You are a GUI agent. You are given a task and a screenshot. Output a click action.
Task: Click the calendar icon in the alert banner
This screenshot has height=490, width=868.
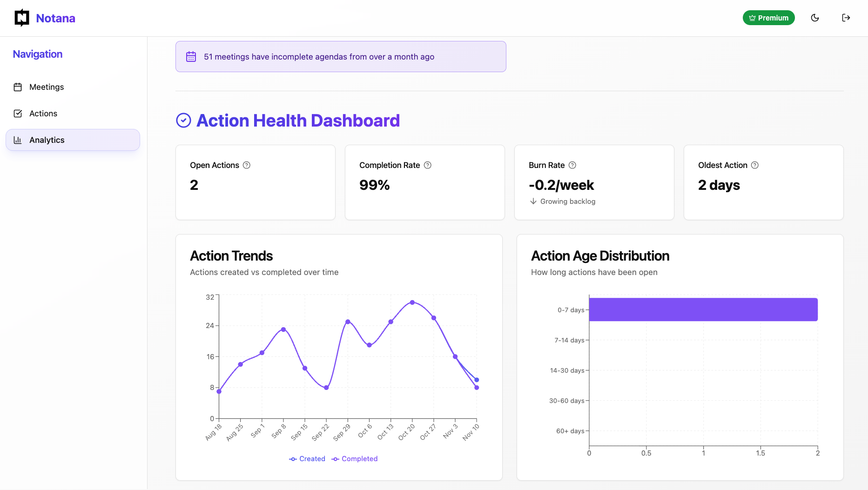coord(191,57)
